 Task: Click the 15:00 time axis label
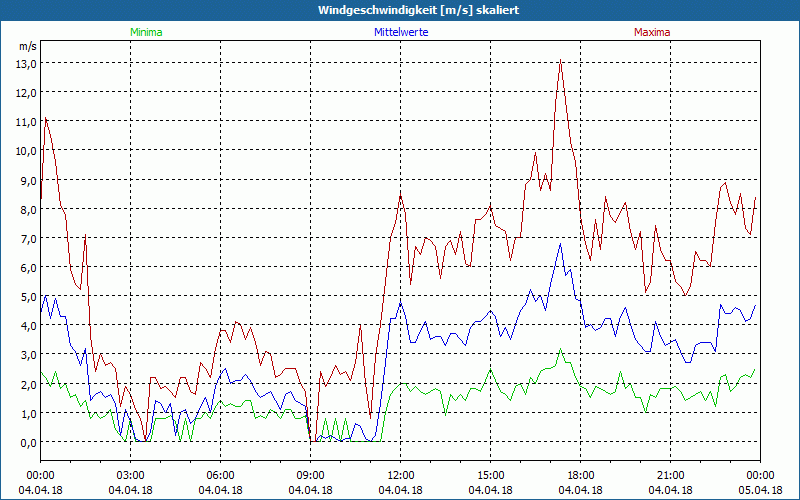point(490,476)
